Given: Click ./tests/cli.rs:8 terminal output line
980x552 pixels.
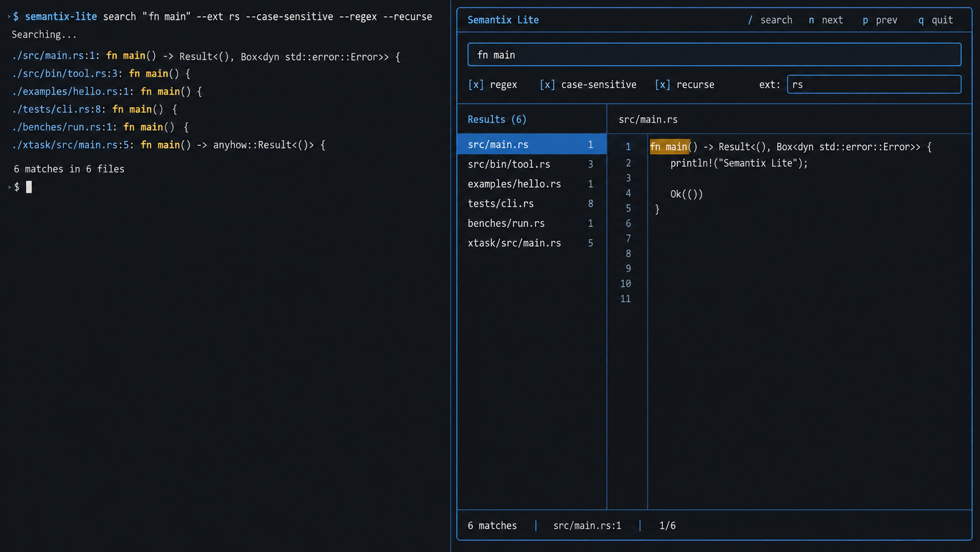Looking at the screenshot, I should tap(94, 109).
